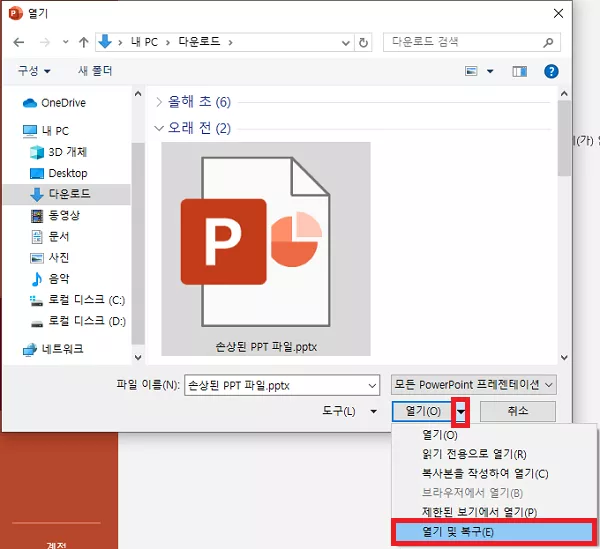This screenshot has width=600, height=549.
Task: Click the Back navigation arrow
Action: click(x=18, y=42)
